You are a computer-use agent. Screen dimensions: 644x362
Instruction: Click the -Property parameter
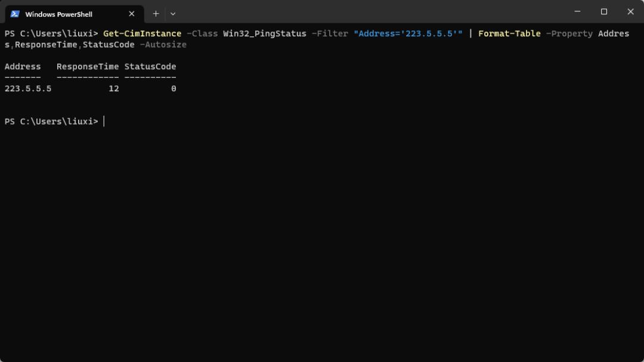tap(569, 33)
